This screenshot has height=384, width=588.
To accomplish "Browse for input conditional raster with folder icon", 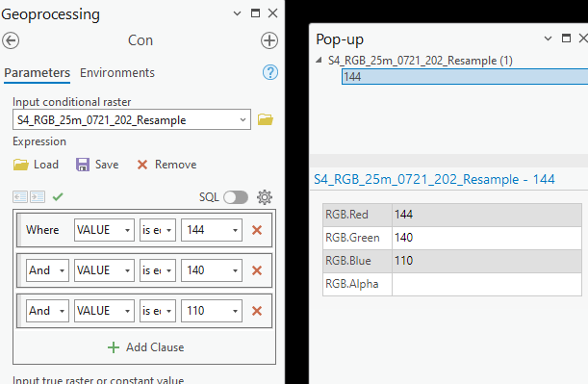I will (x=266, y=120).
